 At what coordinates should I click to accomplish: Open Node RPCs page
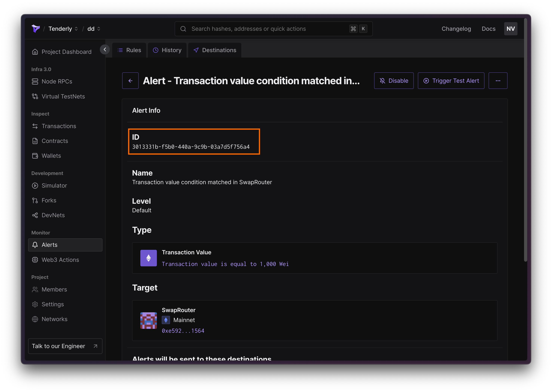pyautogui.click(x=57, y=81)
